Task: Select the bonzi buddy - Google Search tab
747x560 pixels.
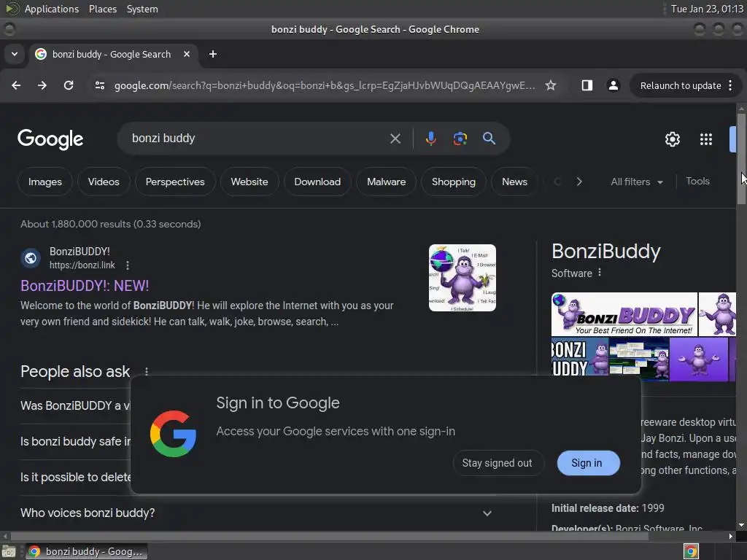Action: coord(113,54)
